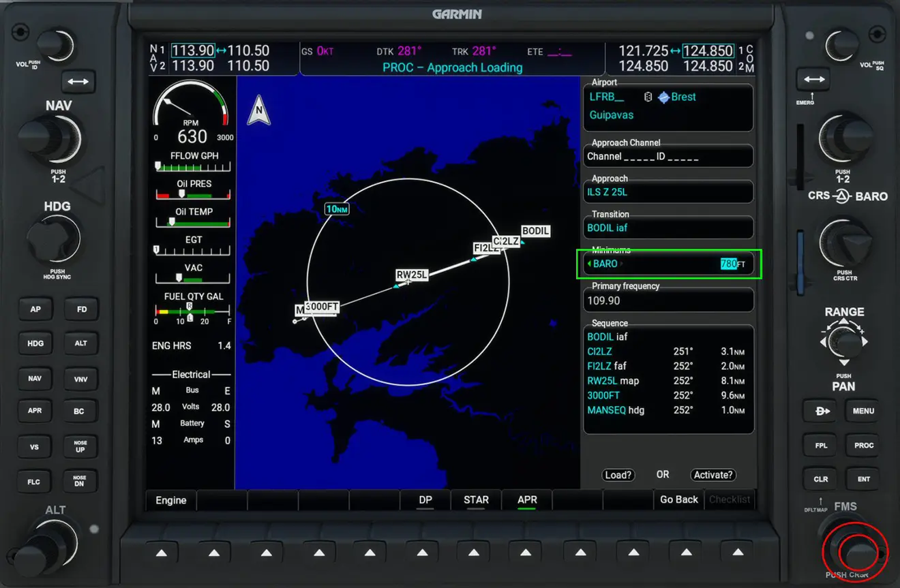Click triangle bezel key beneath DP softkey
900x588 pixels.
click(423, 553)
